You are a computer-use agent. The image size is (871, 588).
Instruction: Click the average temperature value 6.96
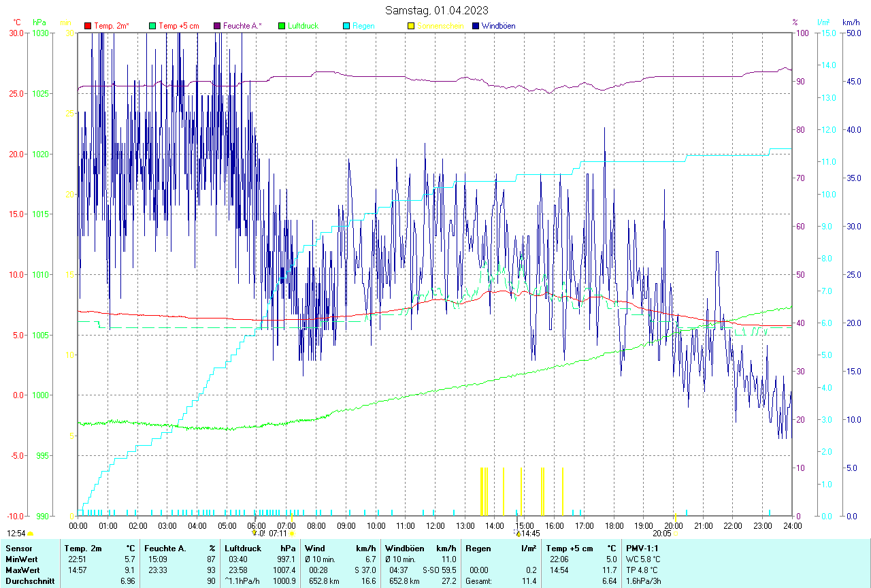point(128,581)
